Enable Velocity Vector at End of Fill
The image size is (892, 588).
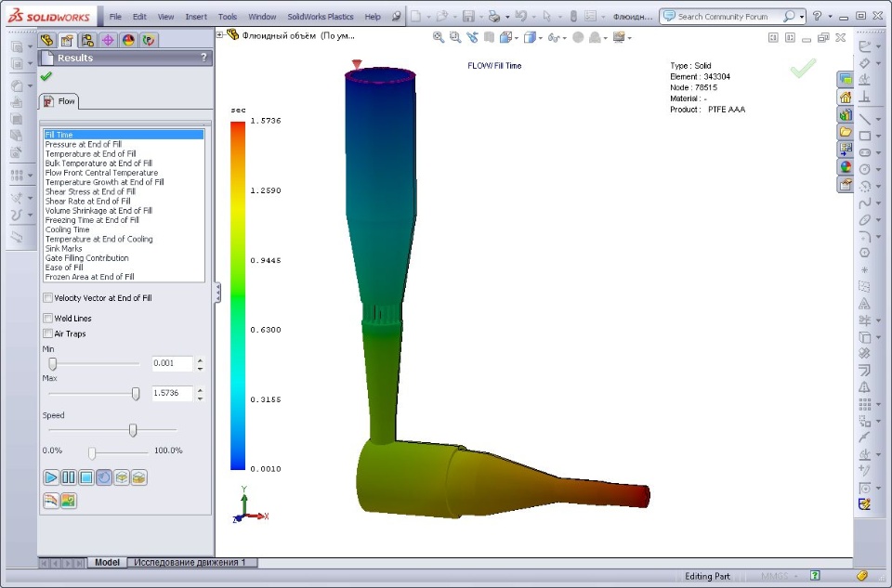pos(48,297)
